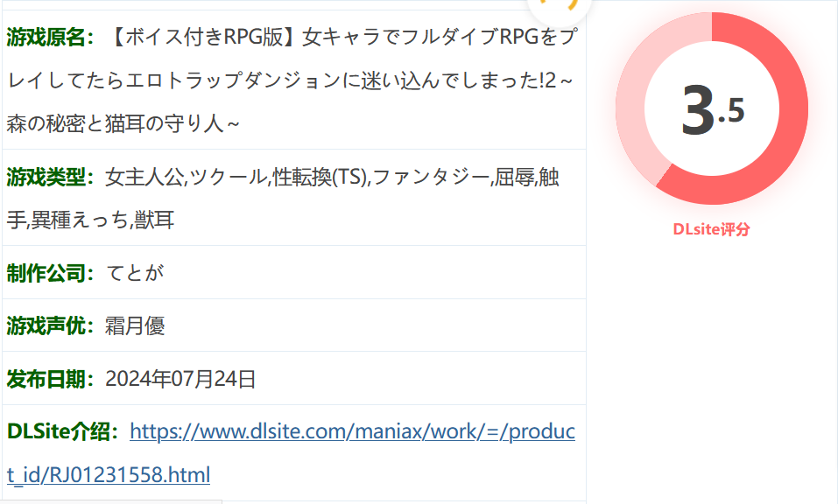Click the DLSite介绍 field label
The width and height of the screenshot is (838, 504).
[61, 431]
